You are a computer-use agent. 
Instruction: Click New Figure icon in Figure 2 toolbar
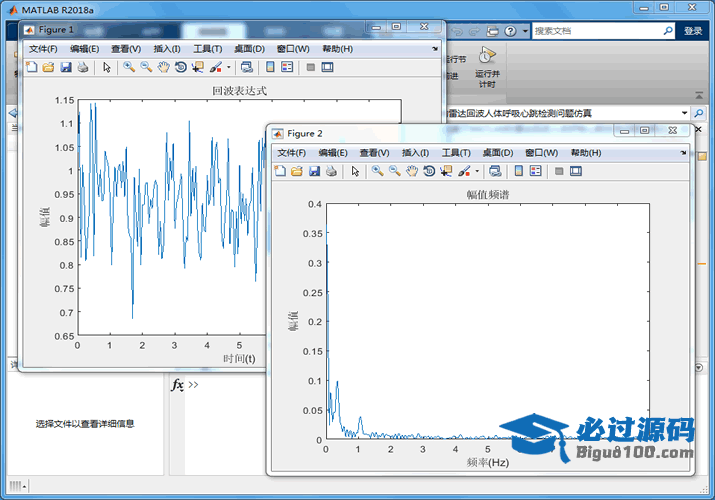(280, 171)
